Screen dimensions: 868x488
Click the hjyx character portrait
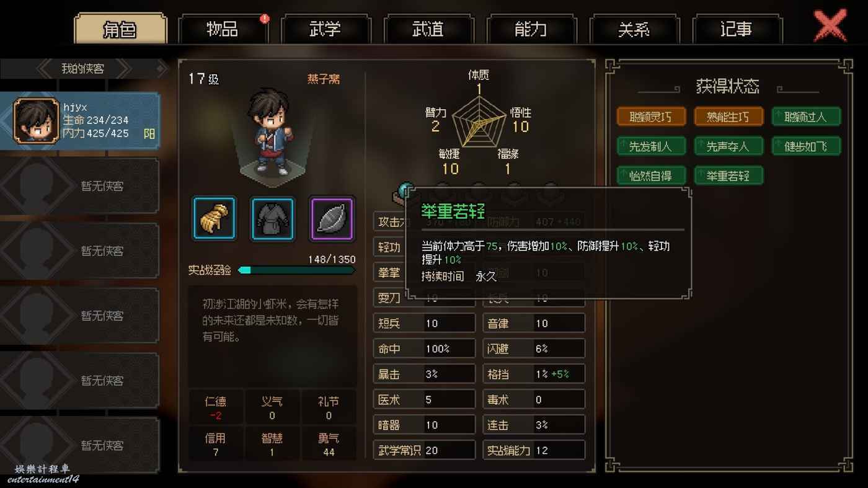pos(37,121)
